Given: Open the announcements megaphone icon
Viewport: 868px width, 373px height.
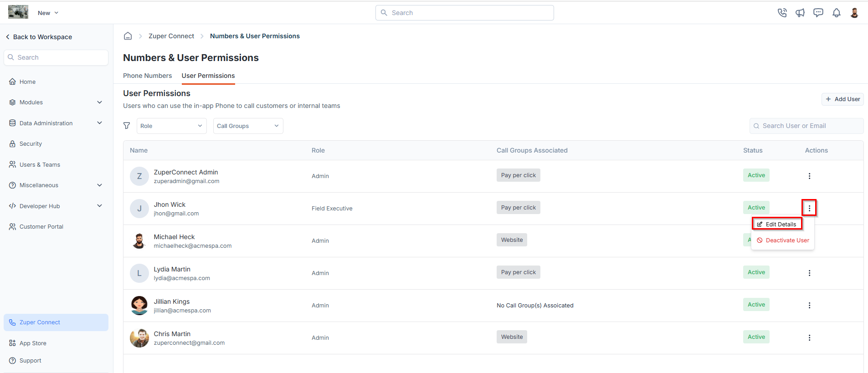Looking at the screenshot, I should click(x=800, y=13).
